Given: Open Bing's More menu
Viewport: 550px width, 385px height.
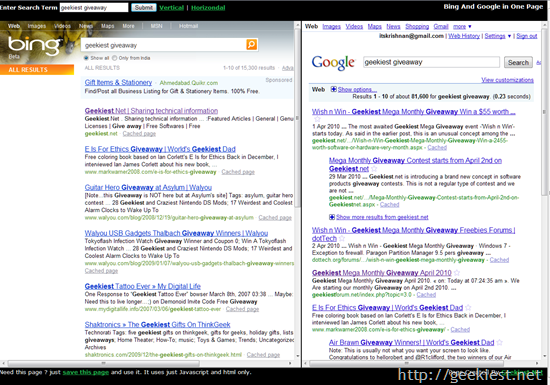Looking at the screenshot, I should 128,26.
